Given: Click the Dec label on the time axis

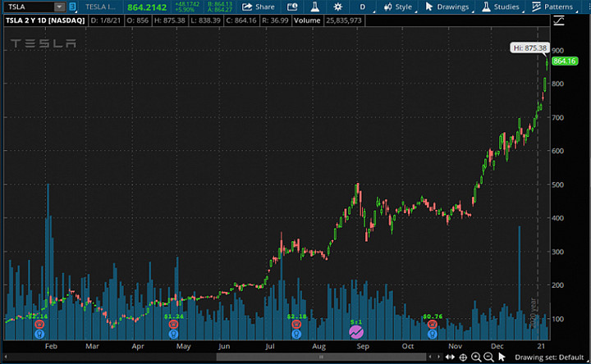Looking at the screenshot, I should [x=497, y=346].
